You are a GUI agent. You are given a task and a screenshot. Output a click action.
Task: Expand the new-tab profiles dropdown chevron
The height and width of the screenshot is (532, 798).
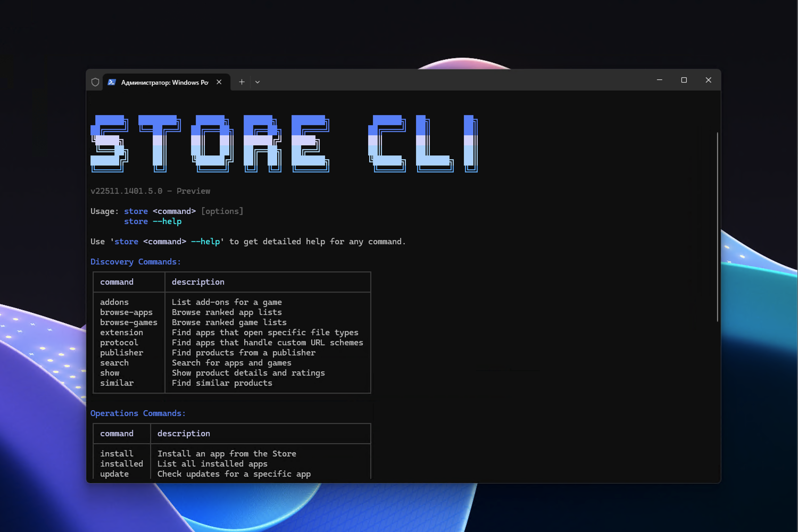coord(257,82)
